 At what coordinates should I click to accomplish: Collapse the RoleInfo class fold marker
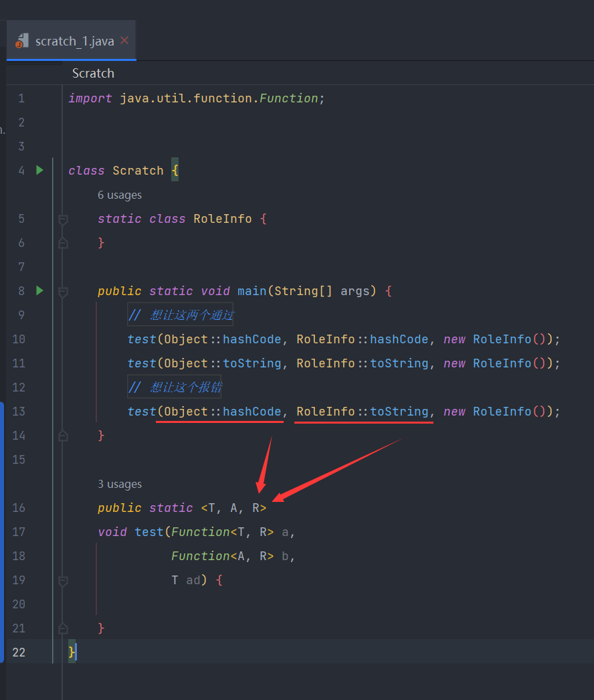point(63,219)
